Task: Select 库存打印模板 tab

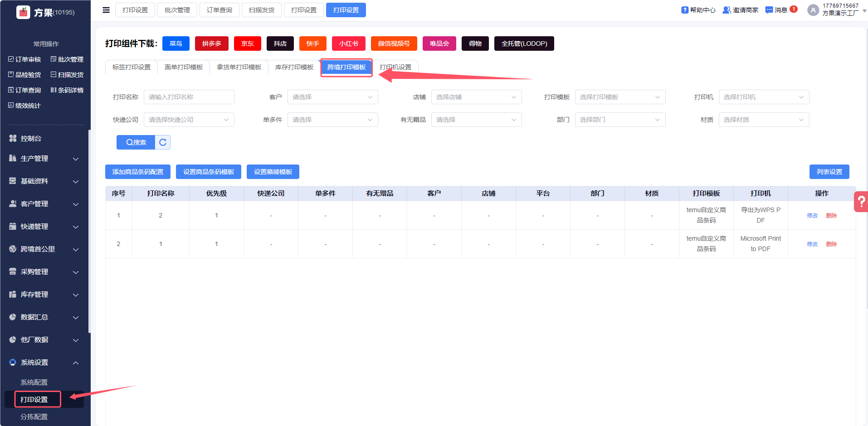Action: 294,67
